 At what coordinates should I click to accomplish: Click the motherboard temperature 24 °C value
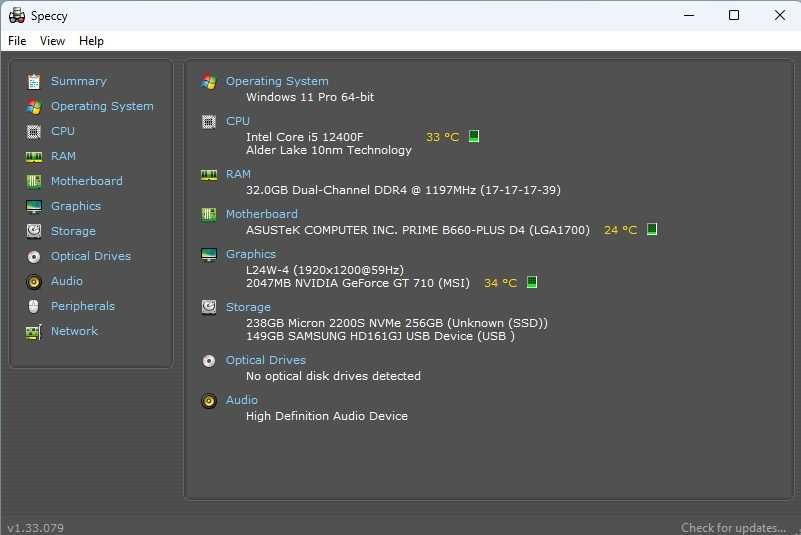(620, 230)
